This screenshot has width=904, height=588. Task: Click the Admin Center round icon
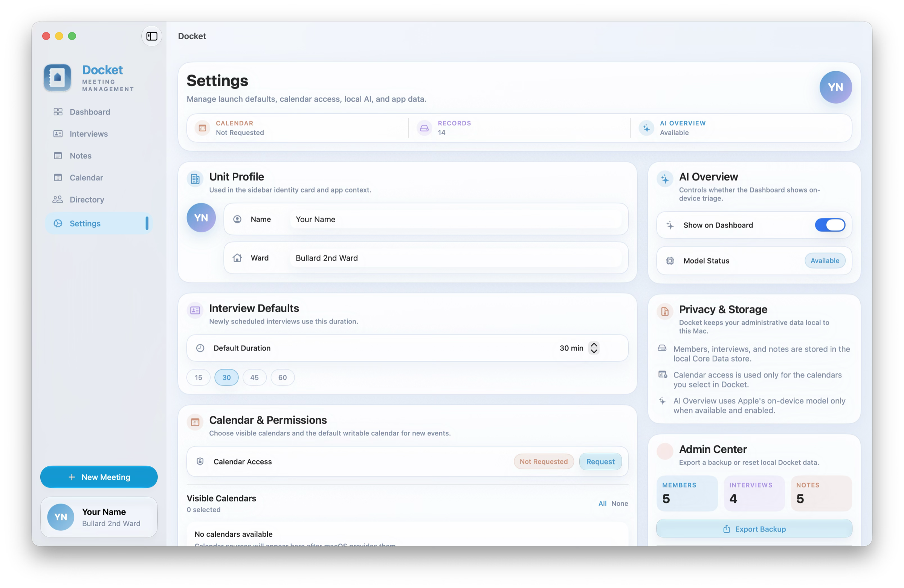pos(665,451)
